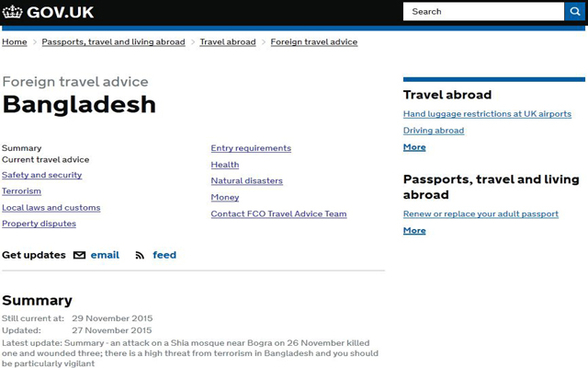Open Local laws and customs section
This screenshot has height=368, width=588.
(x=51, y=208)
